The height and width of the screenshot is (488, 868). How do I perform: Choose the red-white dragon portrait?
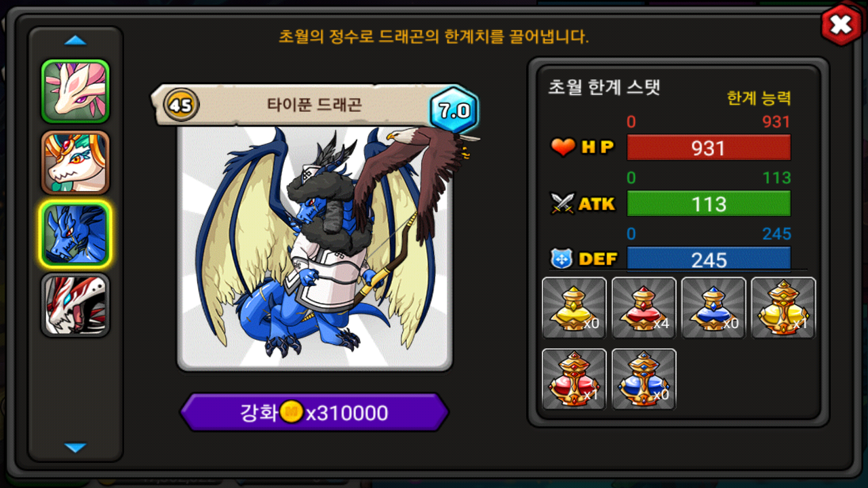coord(75,305)
